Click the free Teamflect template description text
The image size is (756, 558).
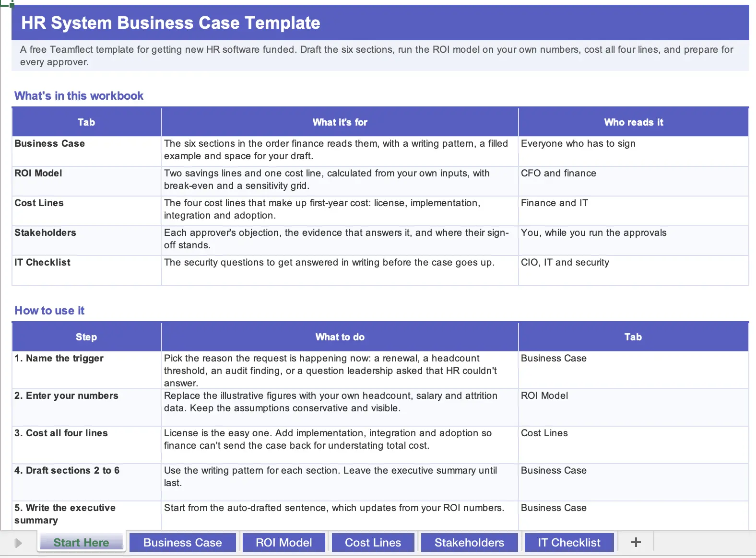377,56
